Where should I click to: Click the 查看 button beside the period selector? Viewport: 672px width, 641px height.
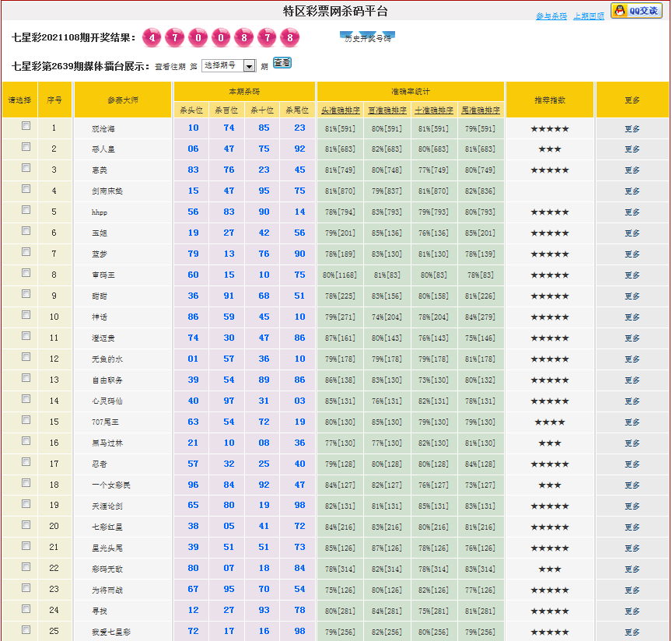[x=282, y=63]
